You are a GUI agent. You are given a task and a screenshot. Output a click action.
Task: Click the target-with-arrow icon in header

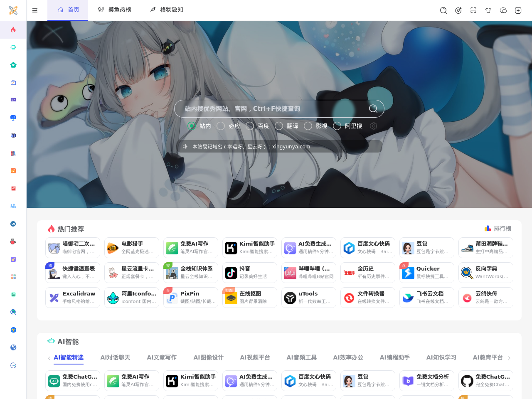click(x=458, y=10)
